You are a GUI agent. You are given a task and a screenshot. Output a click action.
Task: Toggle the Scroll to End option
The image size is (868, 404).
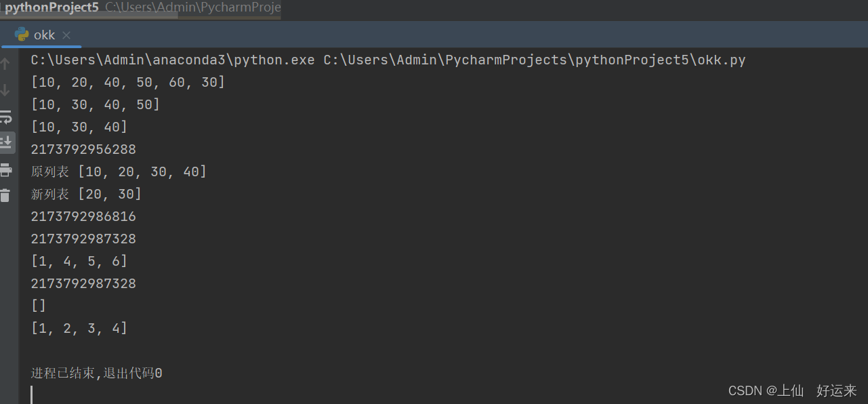click(x=7, y=143)
